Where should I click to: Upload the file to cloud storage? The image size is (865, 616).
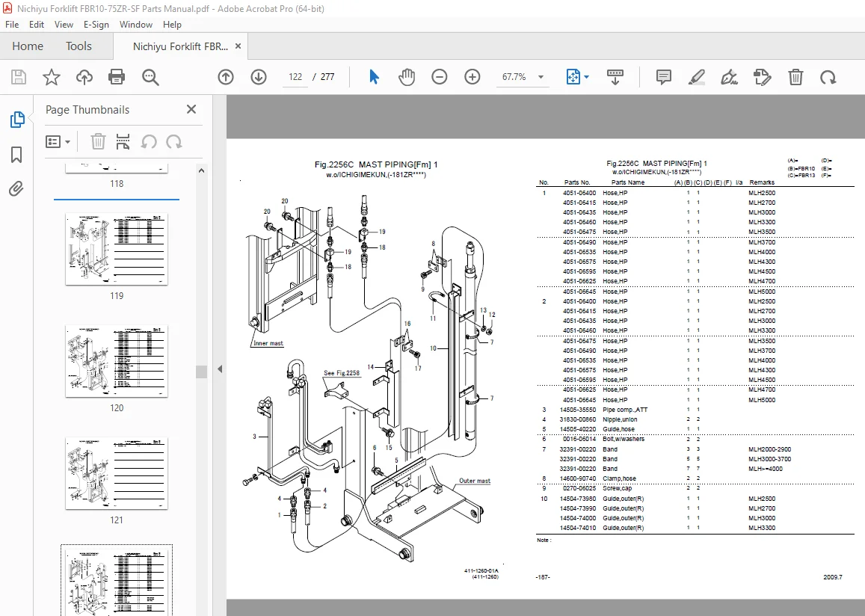[x=84, y=77]
